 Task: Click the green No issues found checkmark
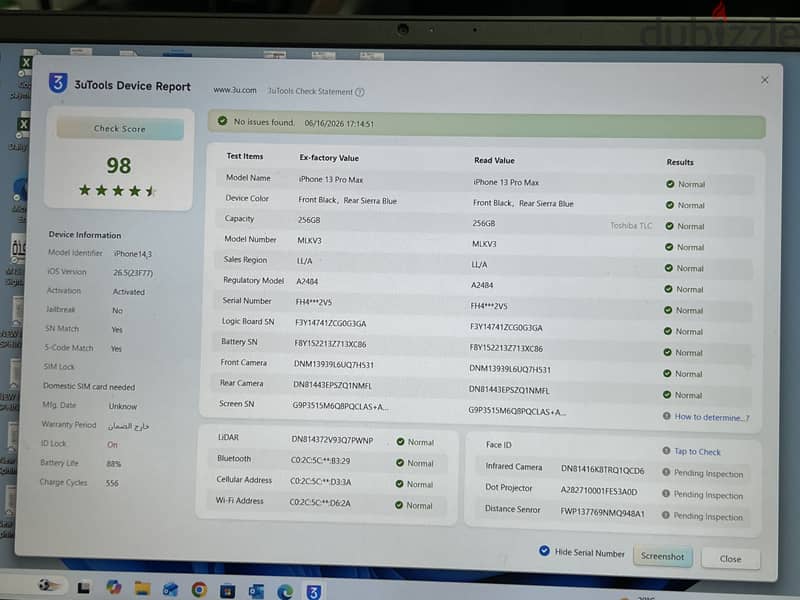click(222, 121)
